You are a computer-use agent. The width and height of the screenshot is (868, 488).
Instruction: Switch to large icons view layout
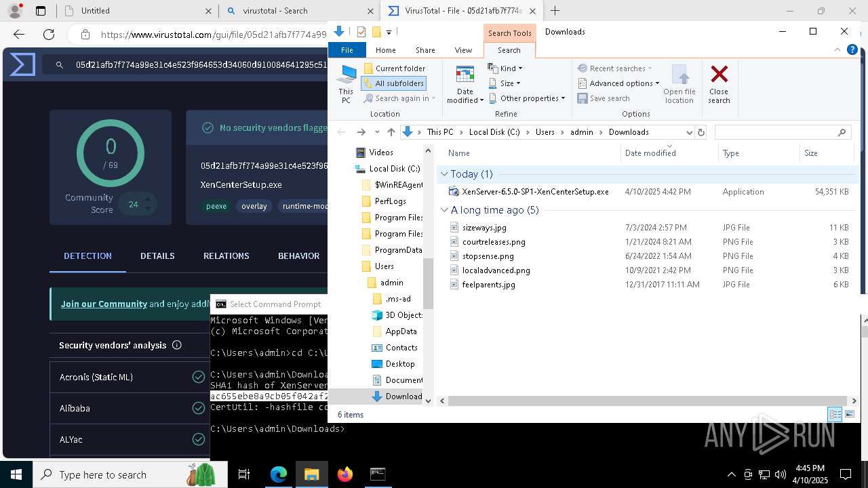point(850,414)
